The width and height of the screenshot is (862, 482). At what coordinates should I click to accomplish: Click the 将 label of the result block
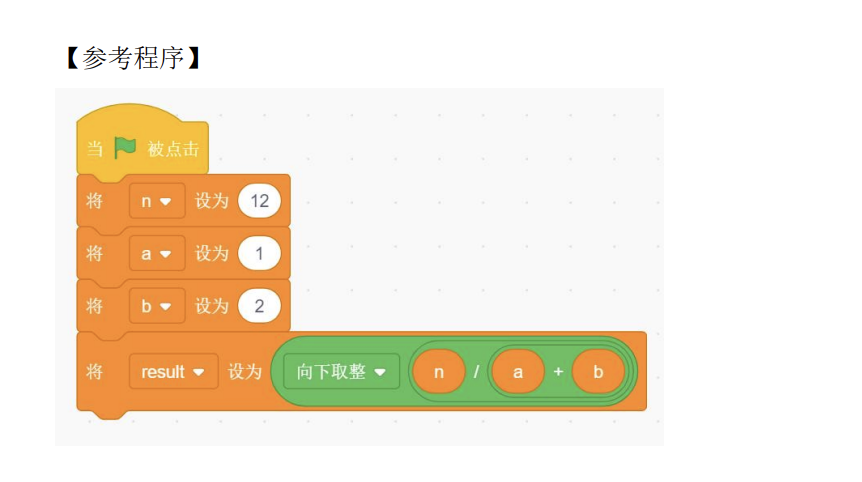[x=95, y=372]
